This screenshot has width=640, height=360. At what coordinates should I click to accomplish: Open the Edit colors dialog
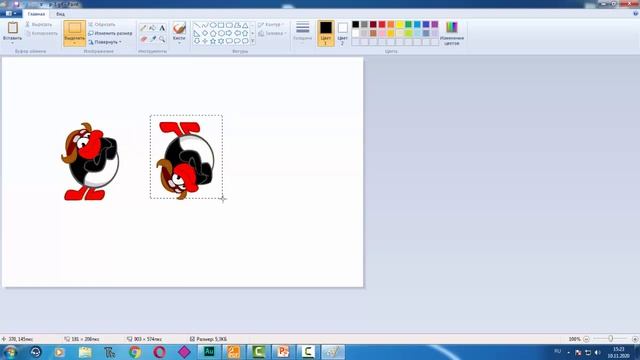pyautogui.click(x=452, y=33)
